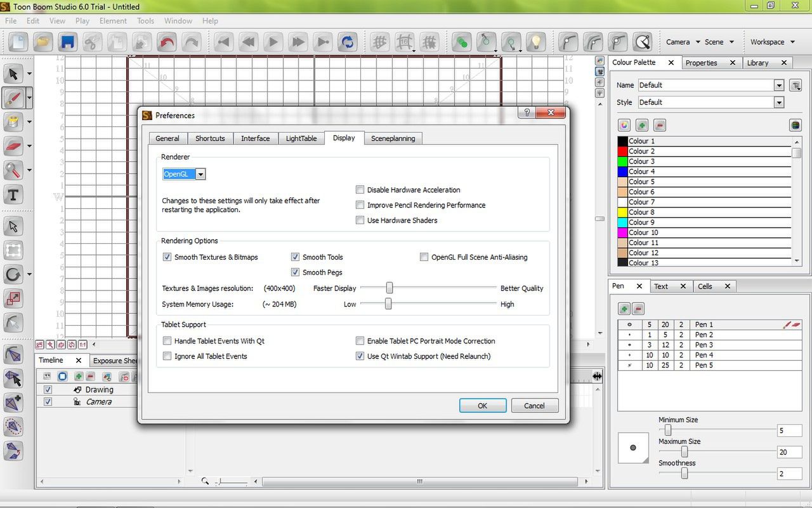Switch to the Properties panel tab
The width and height of the screenshot is (812, 508).
click(x=701, y=63)
